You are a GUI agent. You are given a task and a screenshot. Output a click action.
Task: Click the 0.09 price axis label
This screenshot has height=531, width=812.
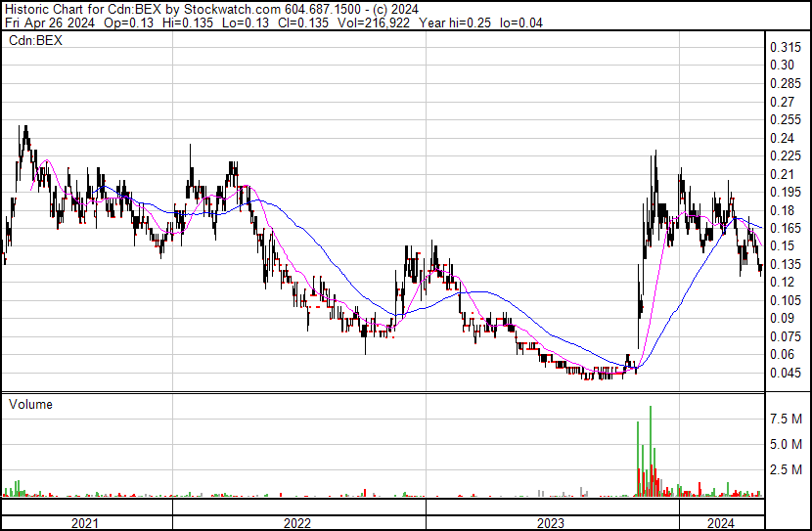(782, 318)
